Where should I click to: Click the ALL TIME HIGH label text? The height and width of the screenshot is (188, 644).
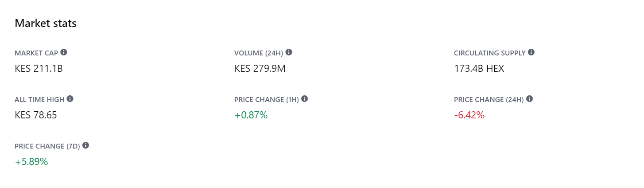39,100
